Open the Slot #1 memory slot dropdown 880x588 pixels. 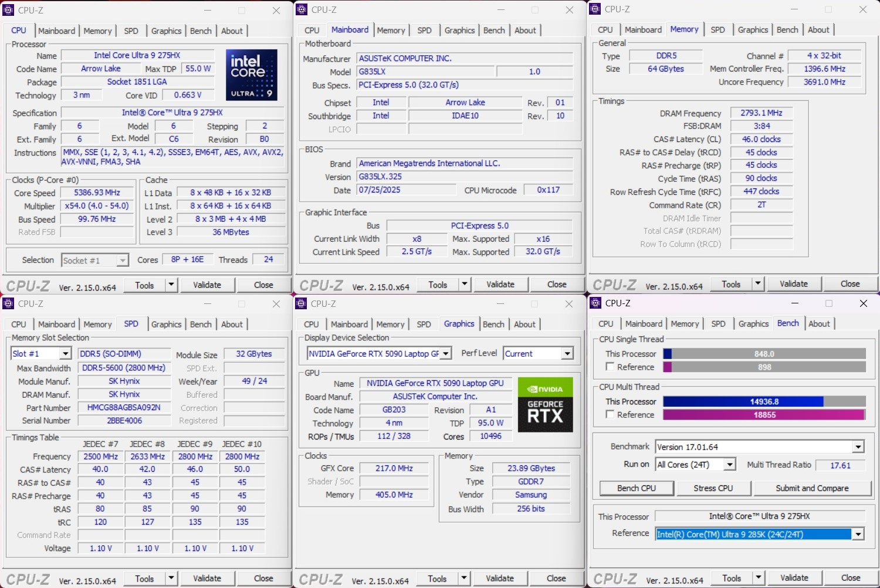coord(65,354)
